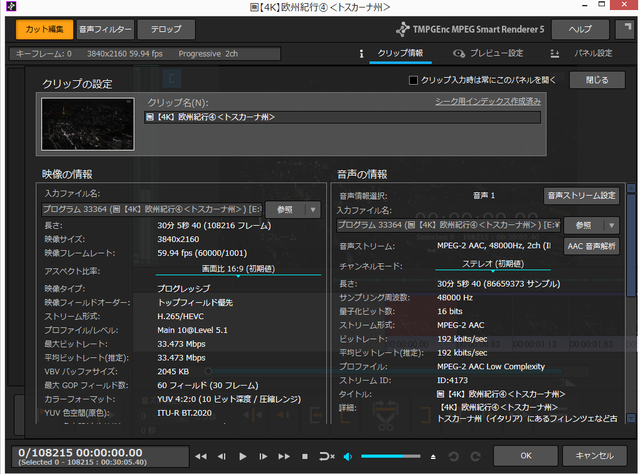This screenshot has width=640, height=474.
Task: Click the scroll down arrow in audio panel
Action: (631, 418)
